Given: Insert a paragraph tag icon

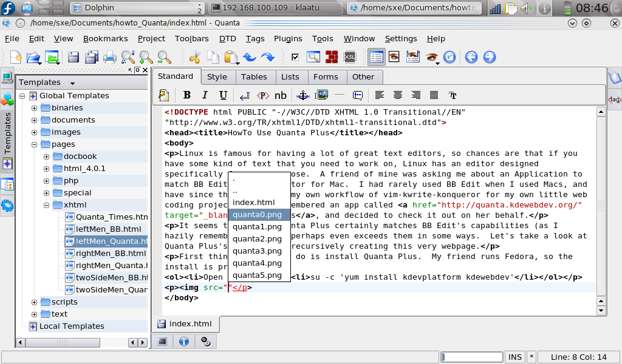Looking at the screenshot, I should [x=262, y=95].
